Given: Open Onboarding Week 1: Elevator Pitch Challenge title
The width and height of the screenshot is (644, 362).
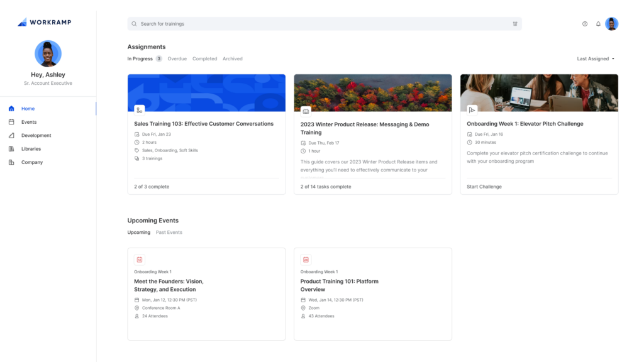Looking at the screenshot, I should point(525,124).
